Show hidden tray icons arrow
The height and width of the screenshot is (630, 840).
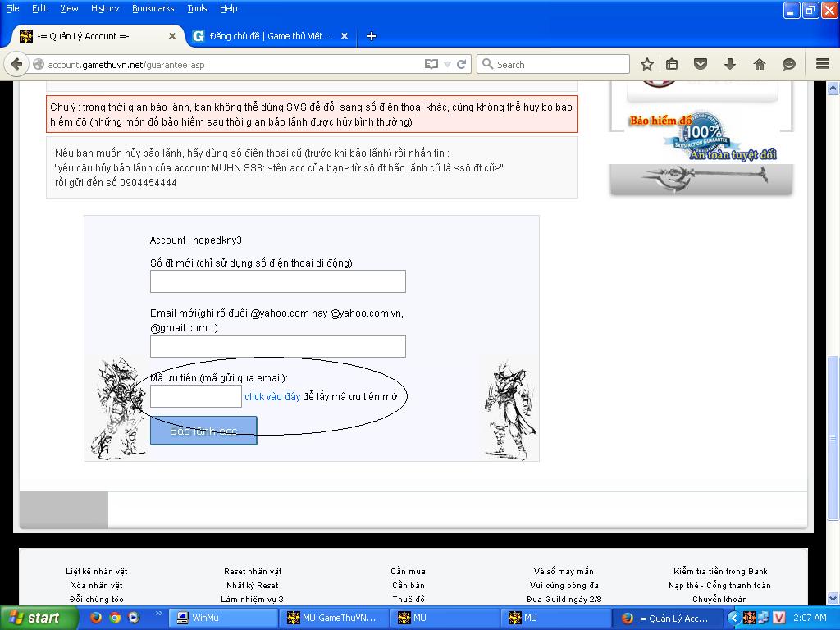[x=733, y=619]
